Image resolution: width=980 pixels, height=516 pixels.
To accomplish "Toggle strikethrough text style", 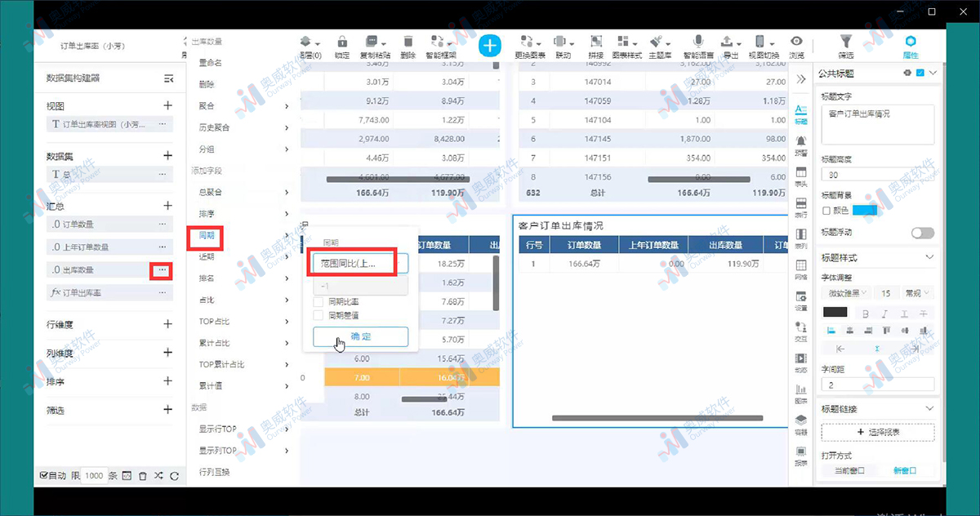I will (x=924, y=314).
